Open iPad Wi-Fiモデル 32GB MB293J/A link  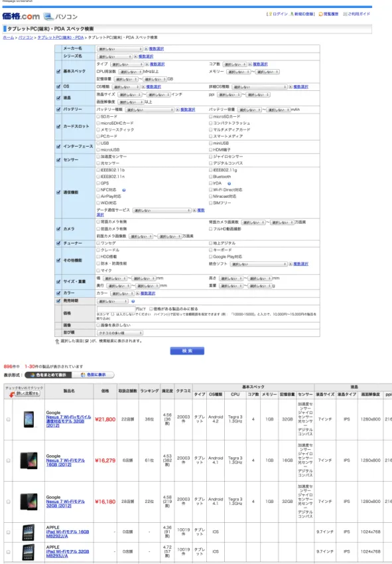67,553
